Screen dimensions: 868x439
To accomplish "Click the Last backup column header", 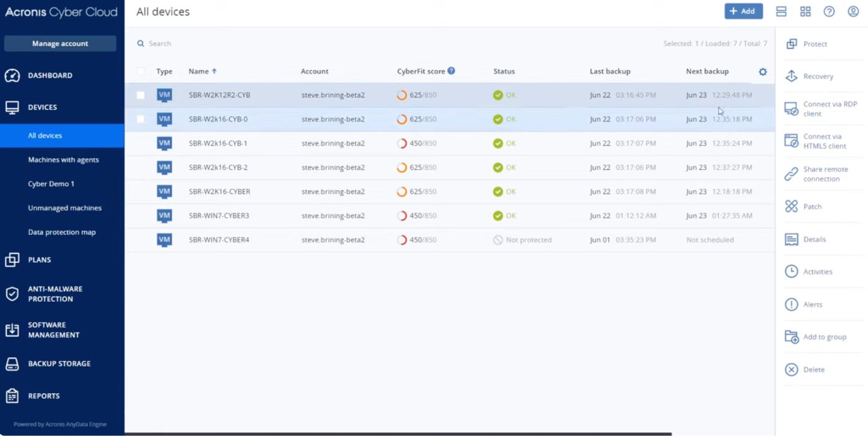I will click(x=610, y=71).
